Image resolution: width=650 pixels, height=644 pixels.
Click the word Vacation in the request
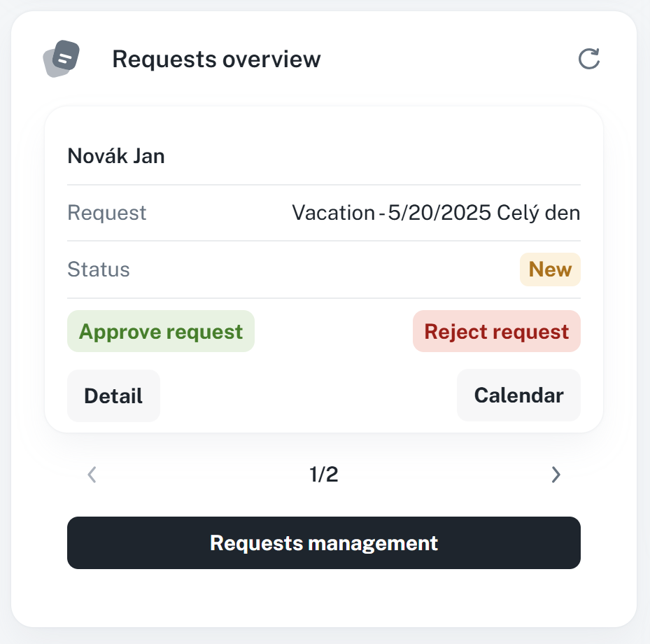pyautogui.click(x=333, y=213)
